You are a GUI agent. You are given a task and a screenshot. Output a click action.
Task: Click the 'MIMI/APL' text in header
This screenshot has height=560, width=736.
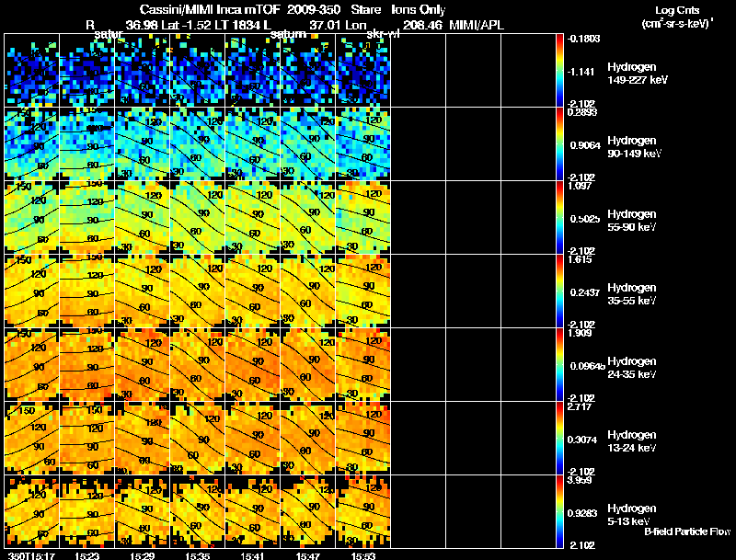point(477,25)
